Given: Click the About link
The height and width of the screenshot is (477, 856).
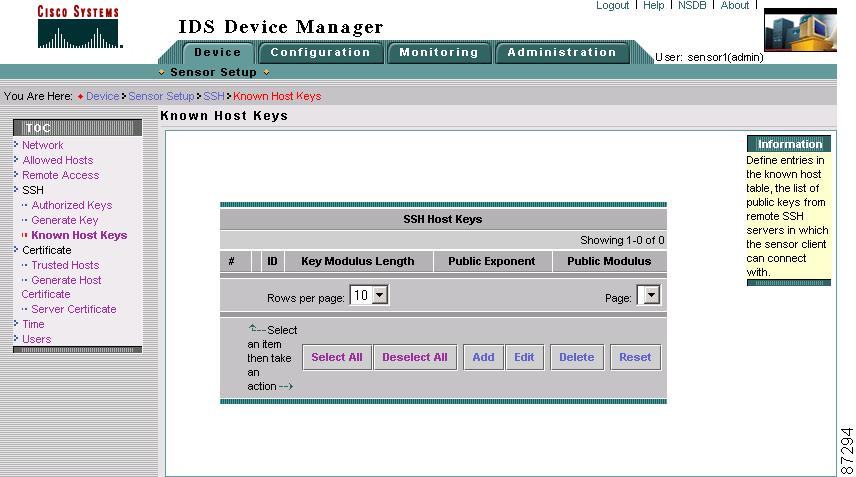Looking at the screenshot, I should [735, 5].
